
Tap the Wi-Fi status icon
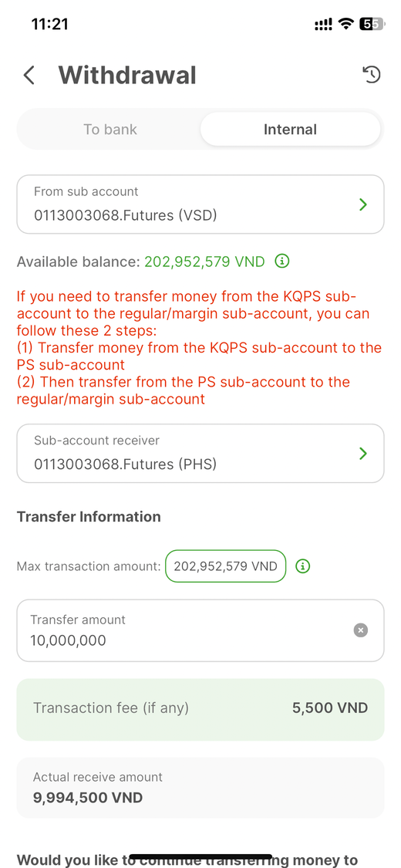[x=347, y=24]
